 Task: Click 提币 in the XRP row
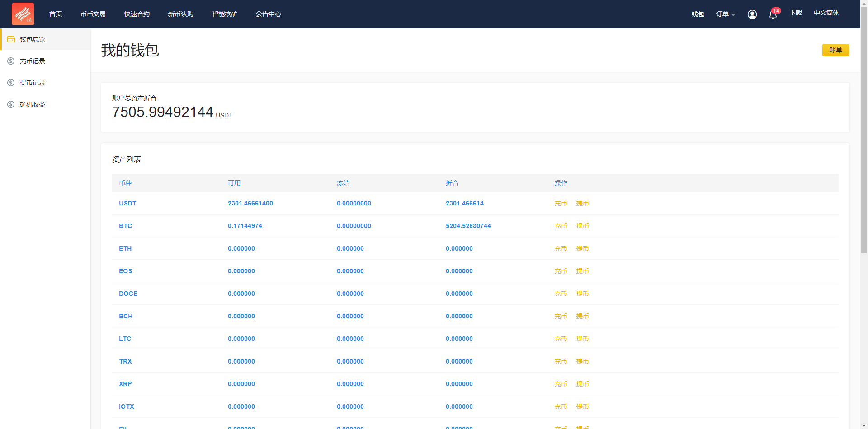point(582,384)
